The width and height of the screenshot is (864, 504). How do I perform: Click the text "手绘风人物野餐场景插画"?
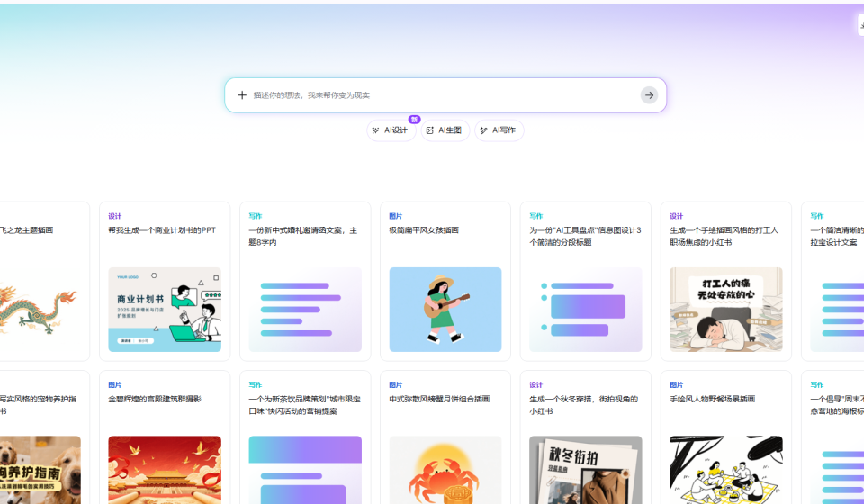pyautogui.click(x=713, y=399)
